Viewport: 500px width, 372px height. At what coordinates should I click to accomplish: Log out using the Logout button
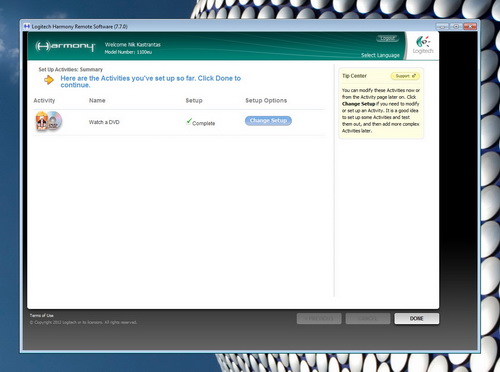click(387, 38)
